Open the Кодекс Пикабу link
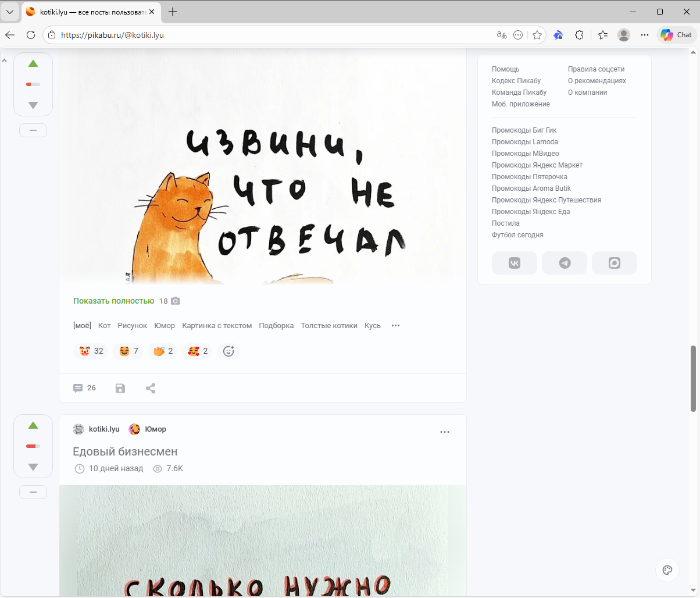This screenshot has height=598, width=700. (x=516, y=81)
